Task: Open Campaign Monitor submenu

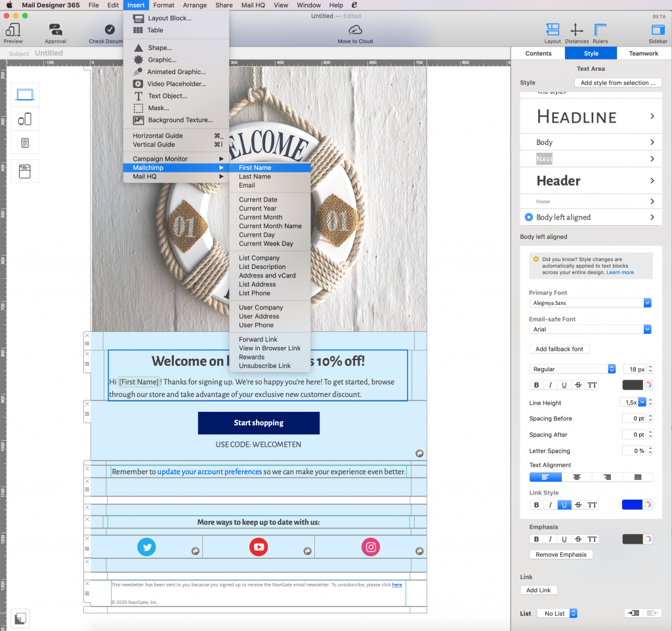Action: [x=176, y=159]
